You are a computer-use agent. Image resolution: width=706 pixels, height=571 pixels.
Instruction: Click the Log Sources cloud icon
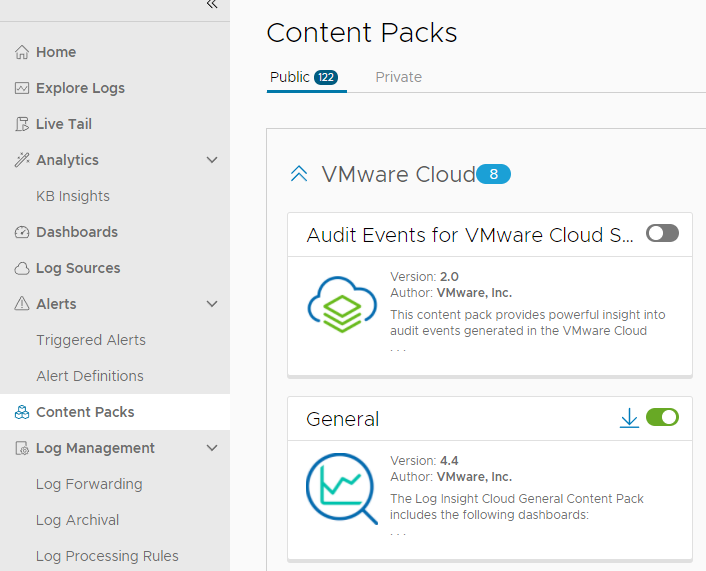(22, 268)
